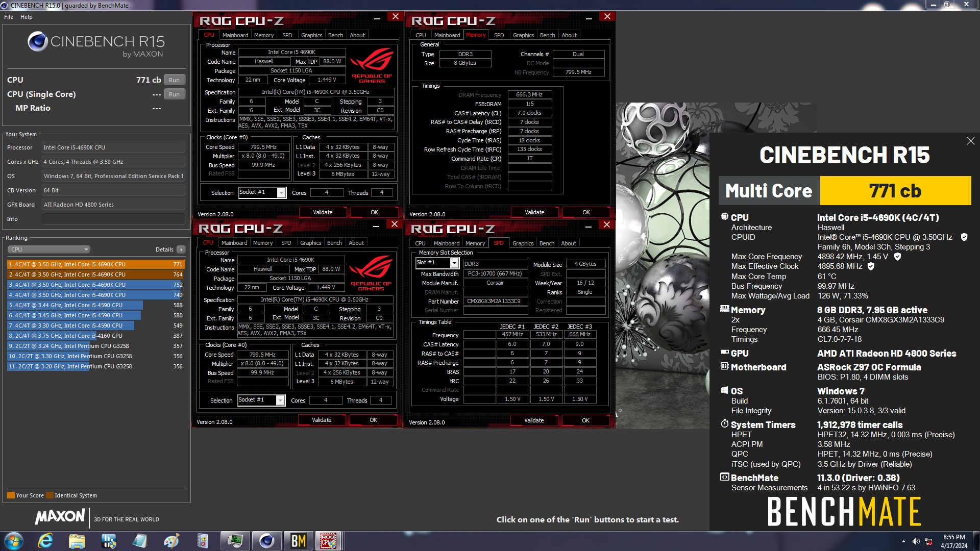The image size is (980, 551).
Task: Select ranking entry scoring 588 (i5-4590 @ 3.50 GHz)
Action: click(96, 305)
